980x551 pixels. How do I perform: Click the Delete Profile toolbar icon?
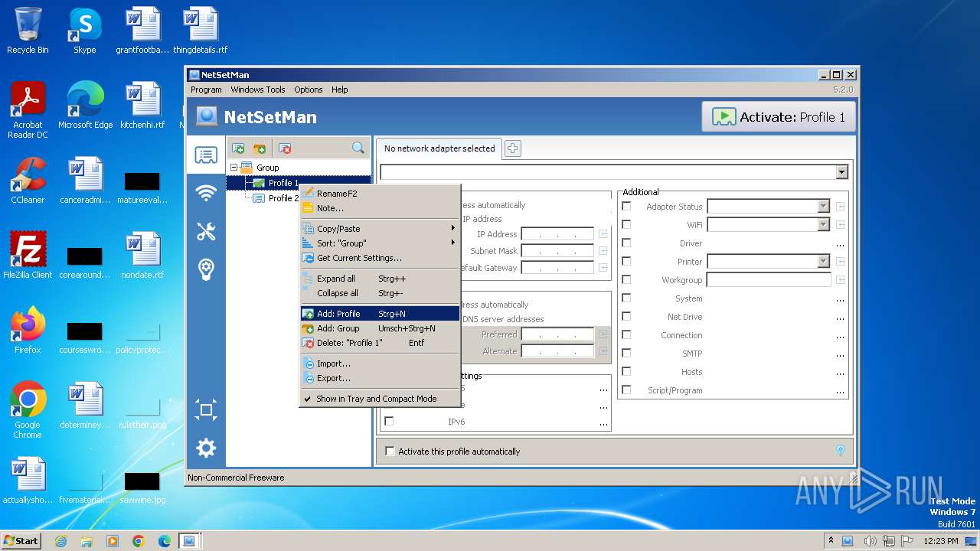pos(285,148)
